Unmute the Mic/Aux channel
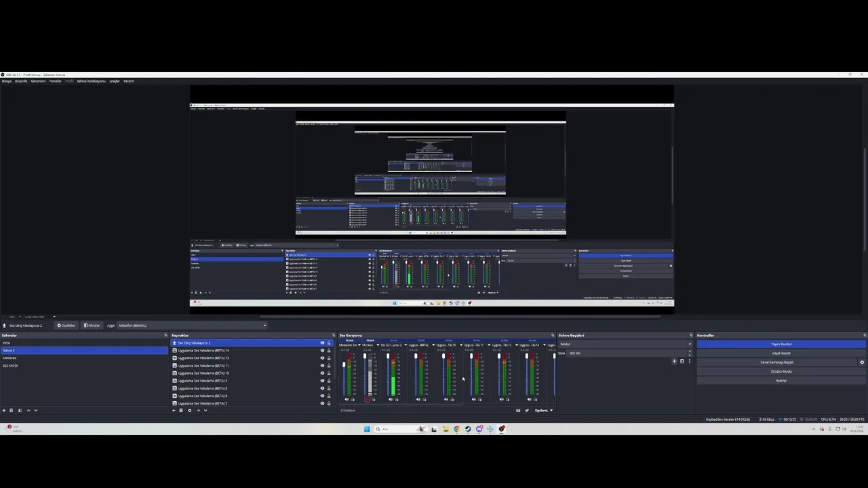Screen dimensions: 868x488 coord(367,399)
